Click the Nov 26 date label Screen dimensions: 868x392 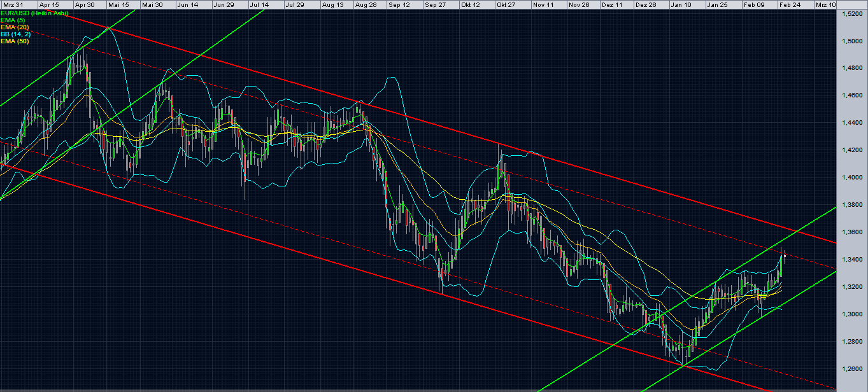pyautogui.click(x=579, y=4)
